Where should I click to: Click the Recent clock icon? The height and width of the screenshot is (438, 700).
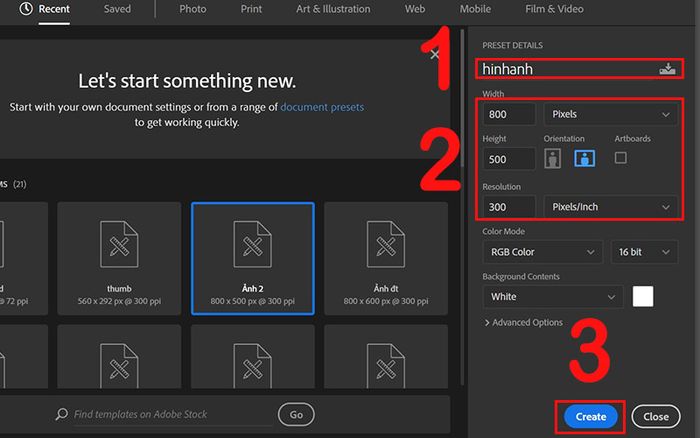click(x=26, y=8)
